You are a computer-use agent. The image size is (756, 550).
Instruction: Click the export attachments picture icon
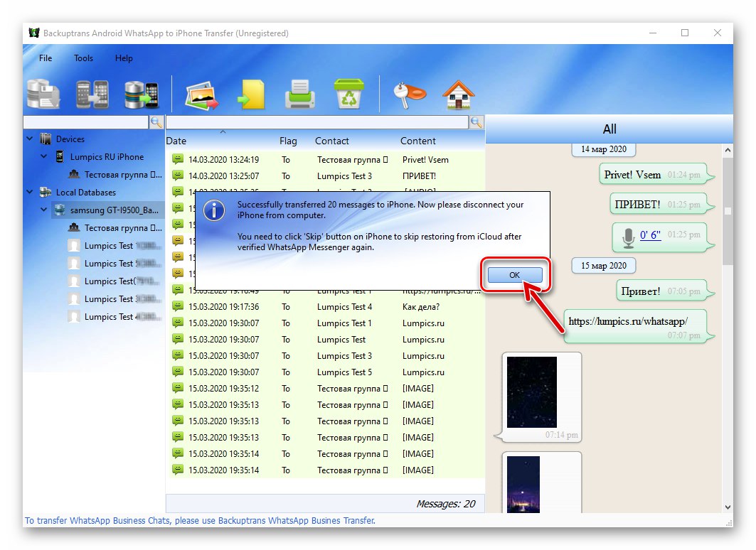201,95
